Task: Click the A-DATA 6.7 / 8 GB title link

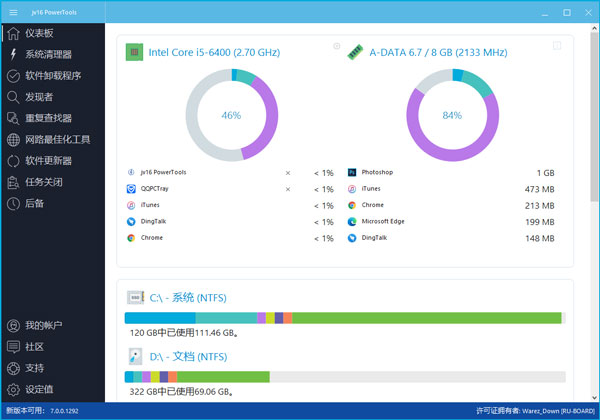Action: click(439, 52)
